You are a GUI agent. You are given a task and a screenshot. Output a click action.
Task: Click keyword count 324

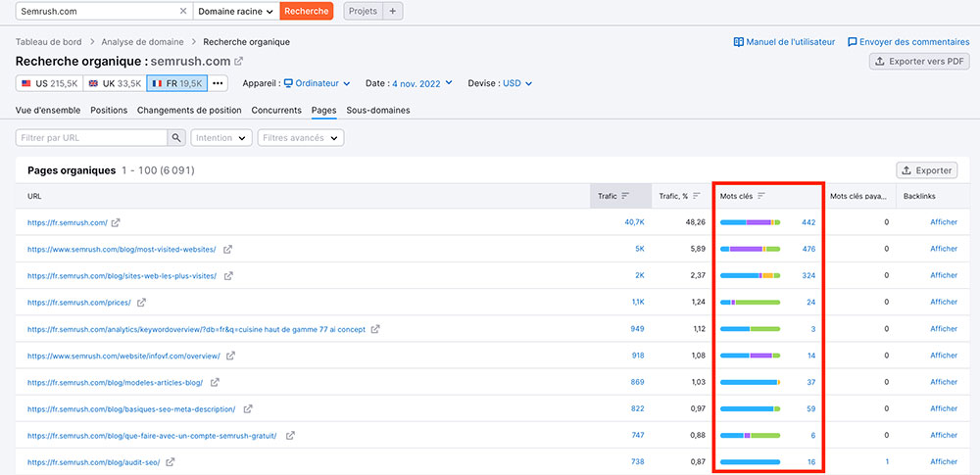[x=808, y=275]
